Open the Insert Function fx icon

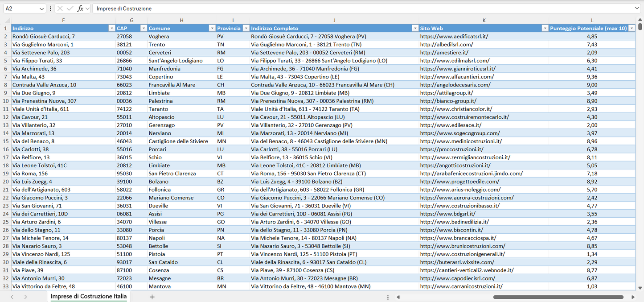pyautogui.click(x=80, y=8)
